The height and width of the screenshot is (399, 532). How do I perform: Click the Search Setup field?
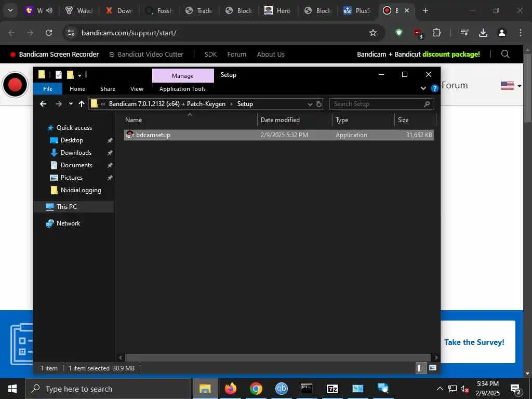381,104
